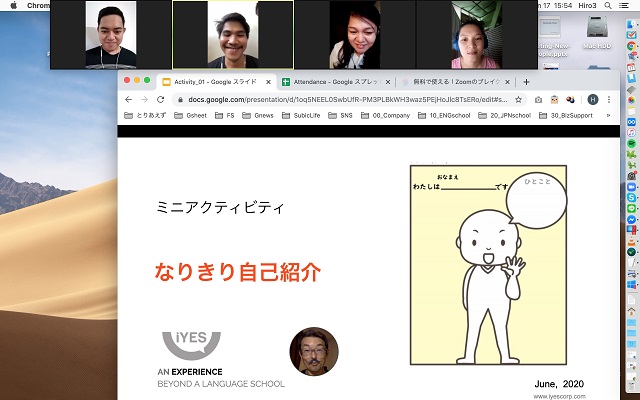Image resolution: width=640 pixels, height=400 pixels.
Task: Click the padlock site info icon
Action: [180, 100]
